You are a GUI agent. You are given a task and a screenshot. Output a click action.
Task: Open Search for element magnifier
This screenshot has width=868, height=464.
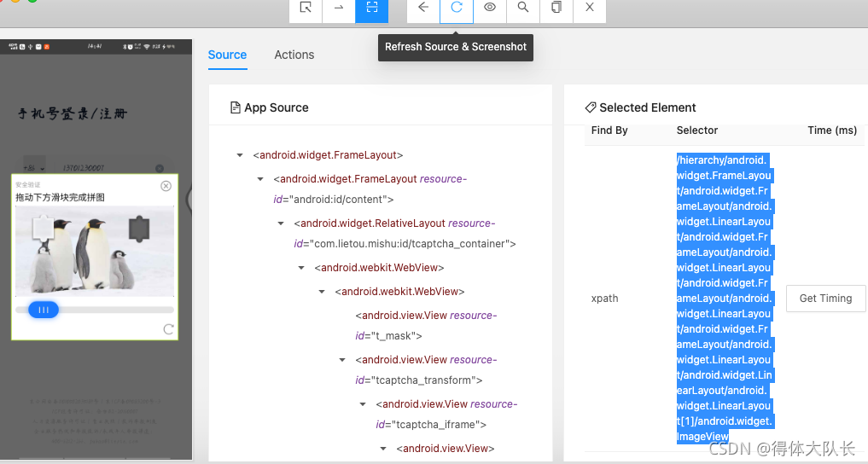pyautogui.click(x=523, y=8)
